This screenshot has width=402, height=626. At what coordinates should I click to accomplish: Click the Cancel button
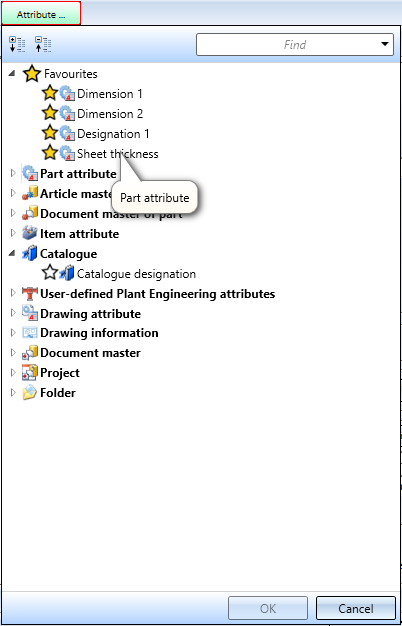click(356, 608)
